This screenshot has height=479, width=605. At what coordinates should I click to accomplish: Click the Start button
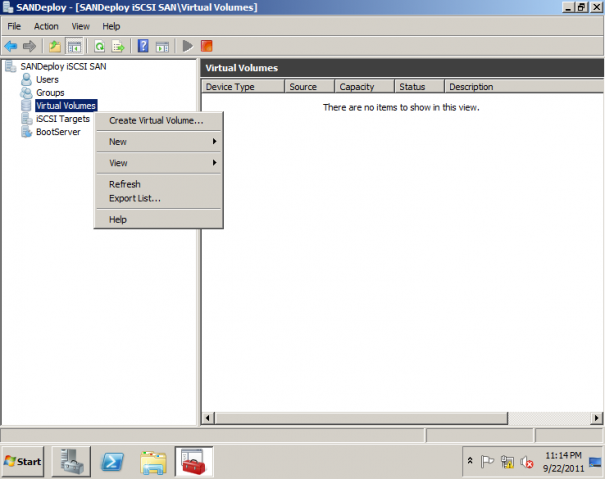[x=23, y=462]
